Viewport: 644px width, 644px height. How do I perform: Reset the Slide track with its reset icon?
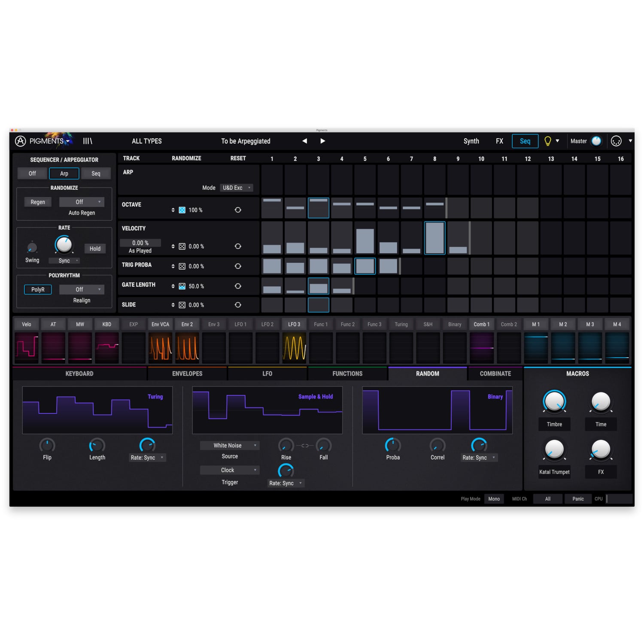click(x=238, y=305)
